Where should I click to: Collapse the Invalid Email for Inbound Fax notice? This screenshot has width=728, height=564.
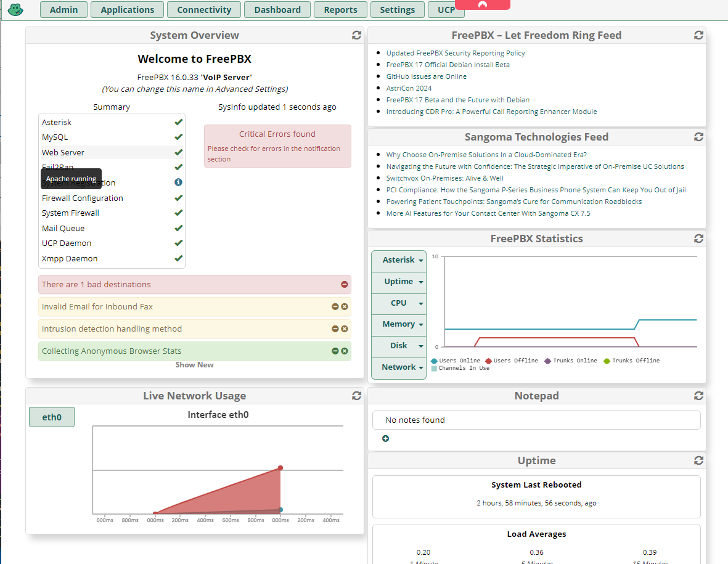[335, 306]
